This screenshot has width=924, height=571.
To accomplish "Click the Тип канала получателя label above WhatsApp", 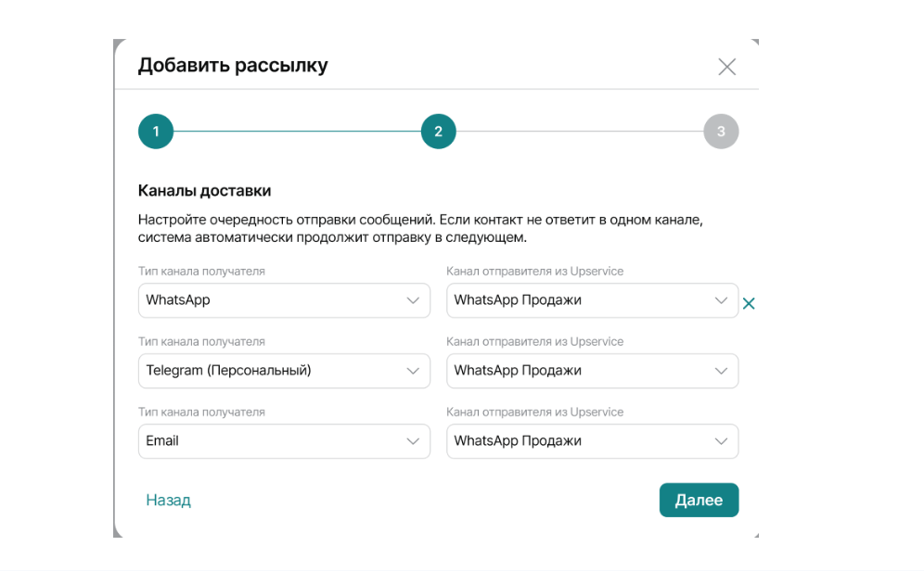I will click(201, 272).
